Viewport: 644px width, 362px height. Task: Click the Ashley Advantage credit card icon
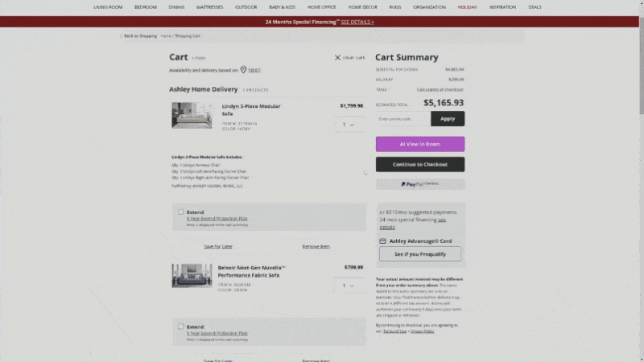[x=382, y=241]
